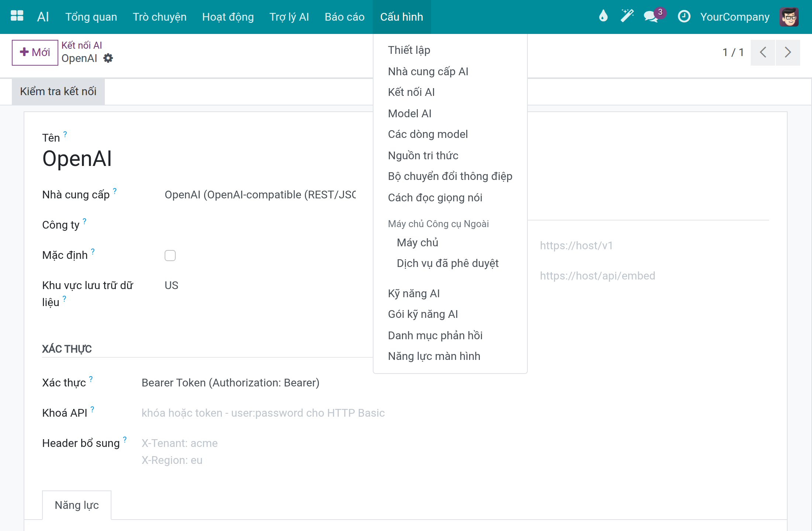Show help tooltip for Nhà cung cấp

pos(115,191)
